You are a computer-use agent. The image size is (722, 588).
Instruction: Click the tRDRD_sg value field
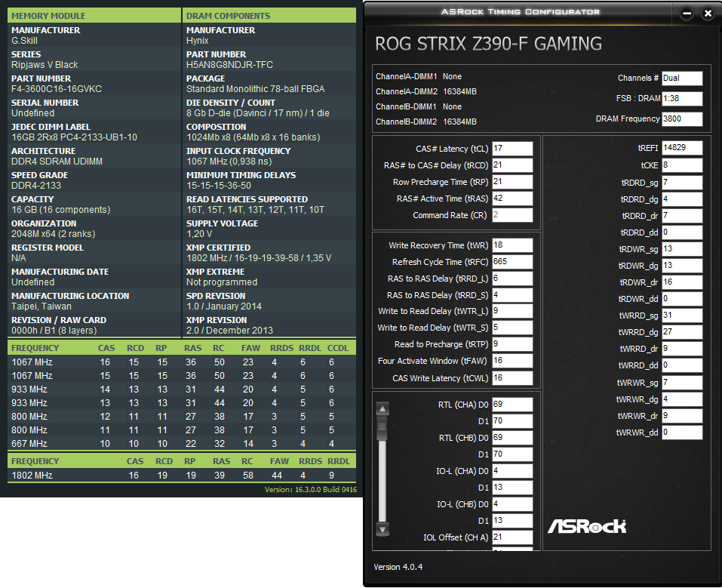click(x=682, y=183)
